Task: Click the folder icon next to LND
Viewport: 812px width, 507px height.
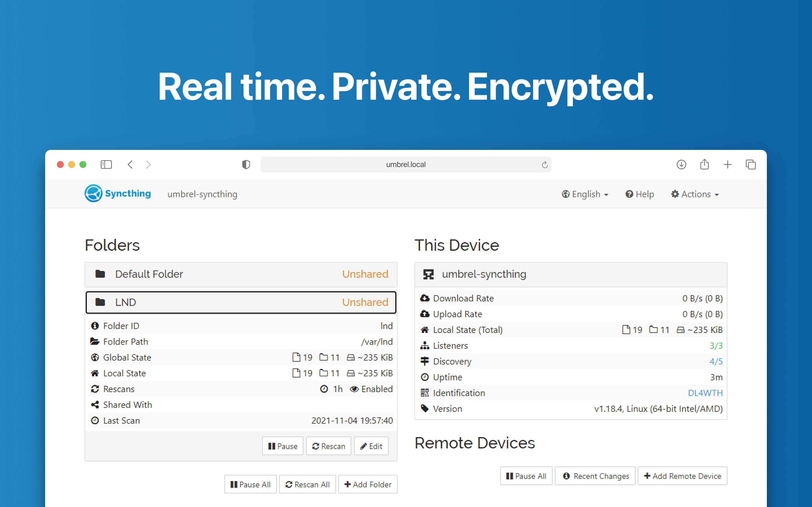Action: pos(101,302)
